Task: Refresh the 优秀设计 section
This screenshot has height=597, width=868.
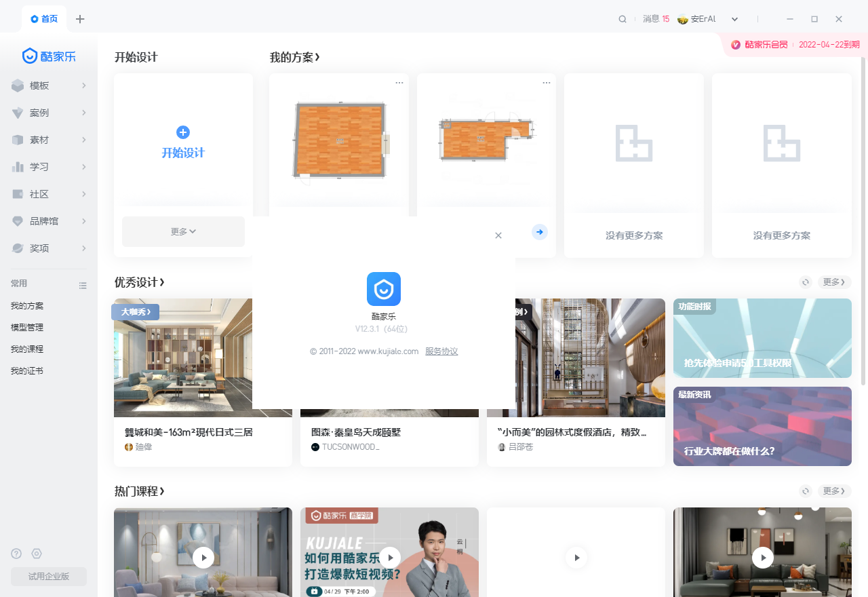Action: tap(806, 282)
